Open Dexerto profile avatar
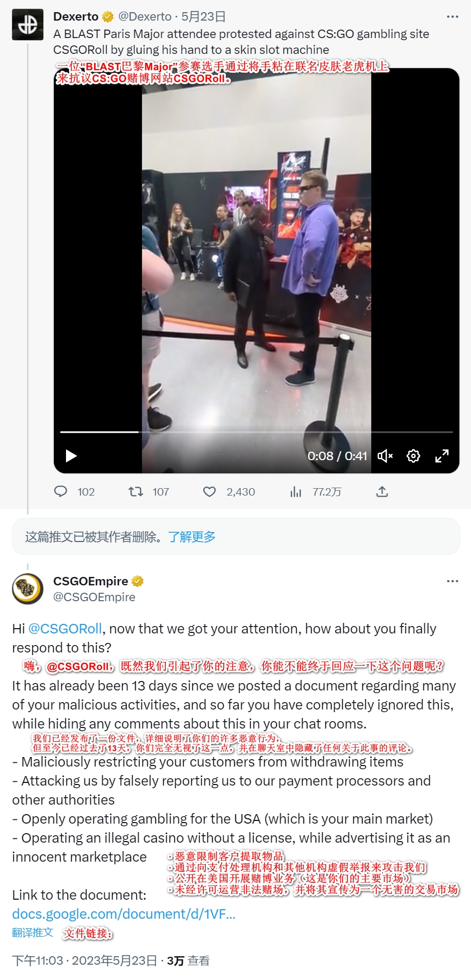Image resolution: width=471 pixels, height=980 pixels. click(27, 24)
